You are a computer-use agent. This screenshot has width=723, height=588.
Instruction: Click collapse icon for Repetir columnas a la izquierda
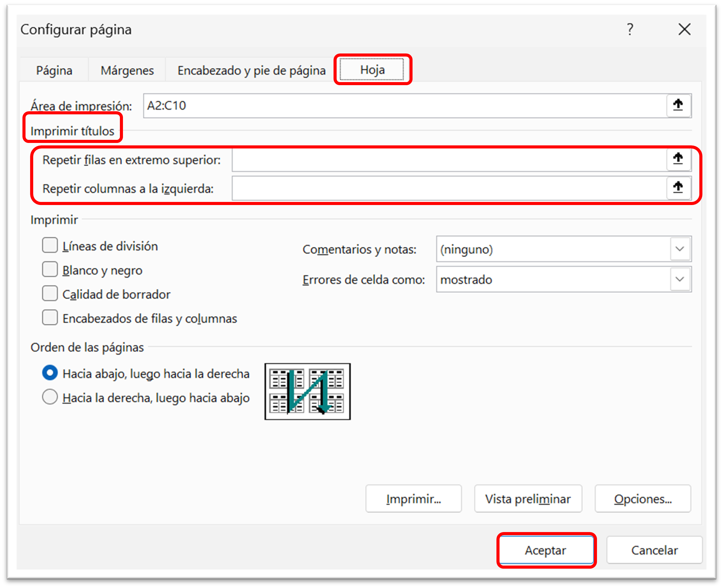[678, 187]
